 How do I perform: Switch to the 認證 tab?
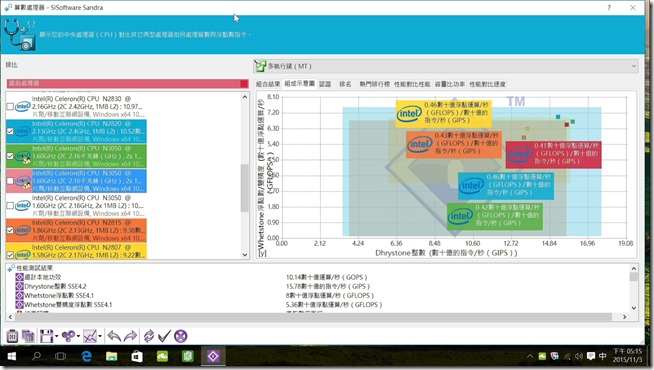[x=325, y=84]
